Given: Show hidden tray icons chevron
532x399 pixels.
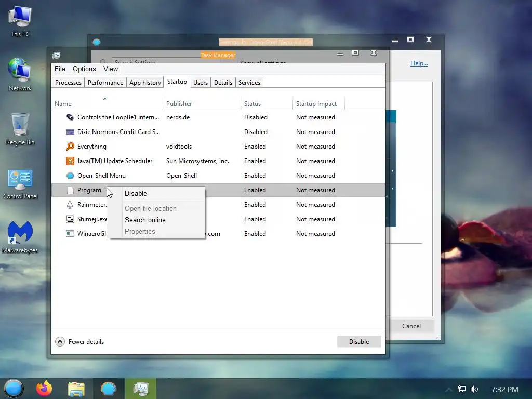Looking at the screenshot, I should (x=448, y=390).
